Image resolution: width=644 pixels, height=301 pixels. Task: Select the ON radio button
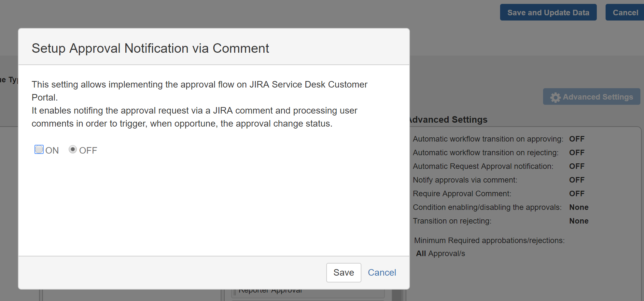[x=39, y=149]
